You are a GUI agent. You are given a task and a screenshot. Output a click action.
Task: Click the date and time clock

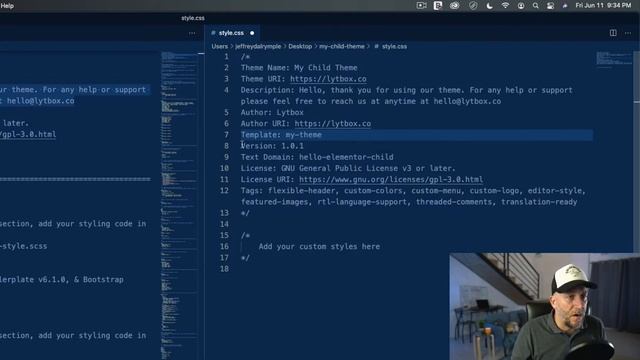603,6
